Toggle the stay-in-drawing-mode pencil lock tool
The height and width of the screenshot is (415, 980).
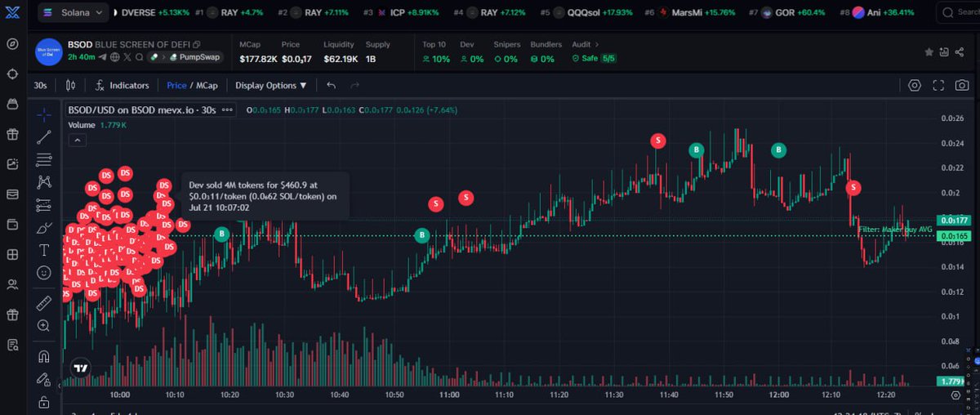(44, 379)
